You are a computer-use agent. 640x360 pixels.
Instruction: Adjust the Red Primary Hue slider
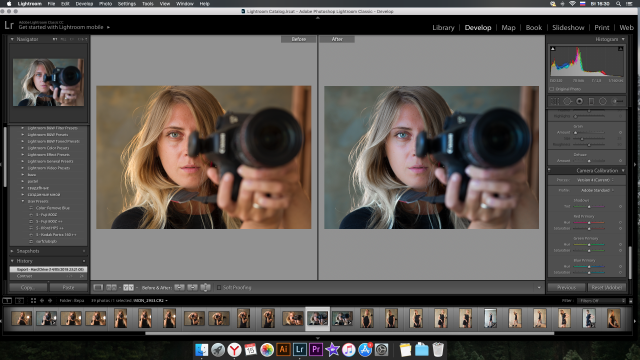589,222
